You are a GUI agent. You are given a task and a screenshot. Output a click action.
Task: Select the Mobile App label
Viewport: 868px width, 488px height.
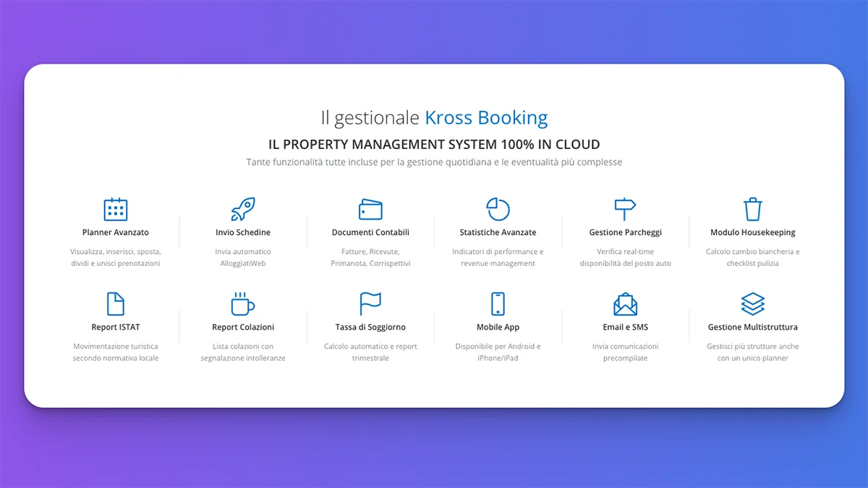point(498,328)
